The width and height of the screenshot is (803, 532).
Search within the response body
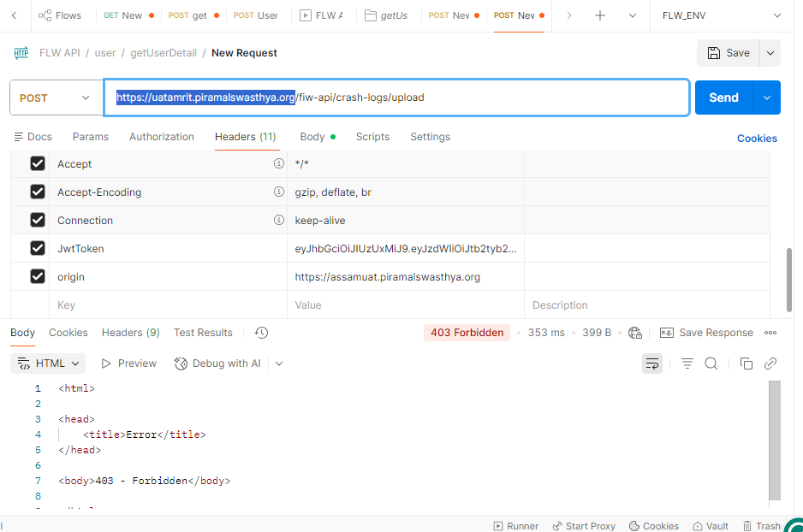tap(711, 364)
